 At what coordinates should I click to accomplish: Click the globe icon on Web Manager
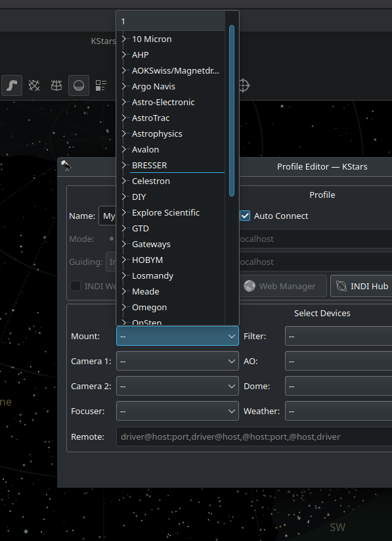(250, 286)
